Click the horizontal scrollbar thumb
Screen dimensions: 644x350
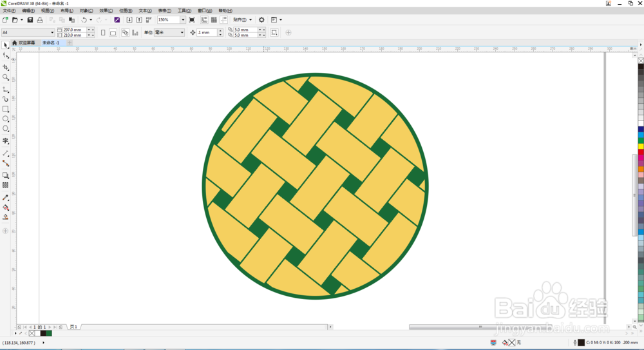(480, 327)
